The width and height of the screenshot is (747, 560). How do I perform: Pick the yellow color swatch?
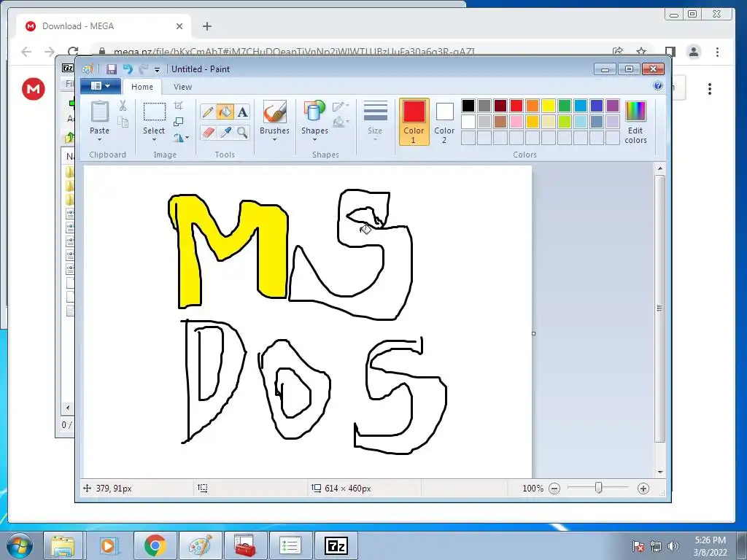click(x=549, y=106)
